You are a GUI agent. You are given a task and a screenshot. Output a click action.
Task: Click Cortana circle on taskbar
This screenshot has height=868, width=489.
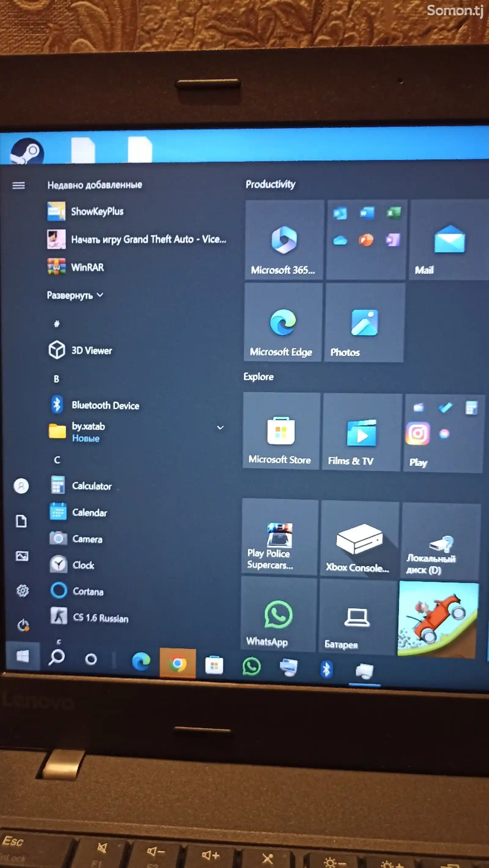click(x=91, y=659)
